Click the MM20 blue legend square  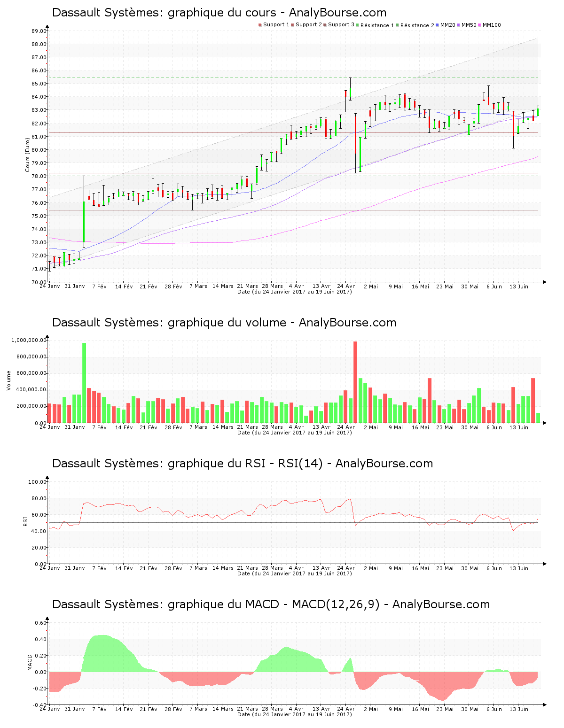(438, 25)
